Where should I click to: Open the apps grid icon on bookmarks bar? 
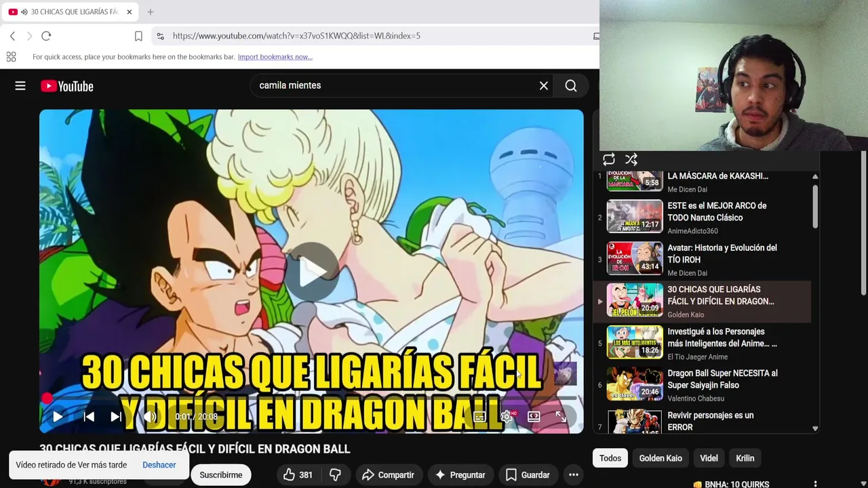pyautogui.click(x=11, y=57)
